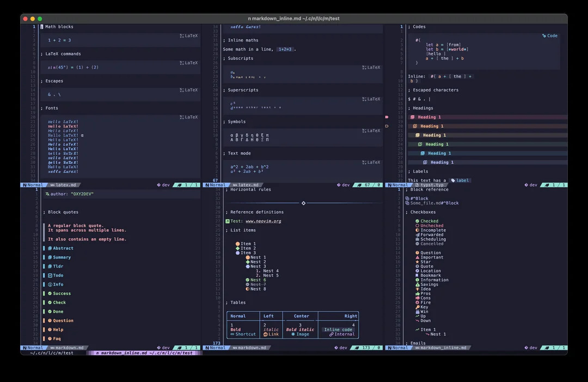
Task: Click the LaTeX label on the Math blocks code block
Action: pyautogui.click(x=188, y=35)
